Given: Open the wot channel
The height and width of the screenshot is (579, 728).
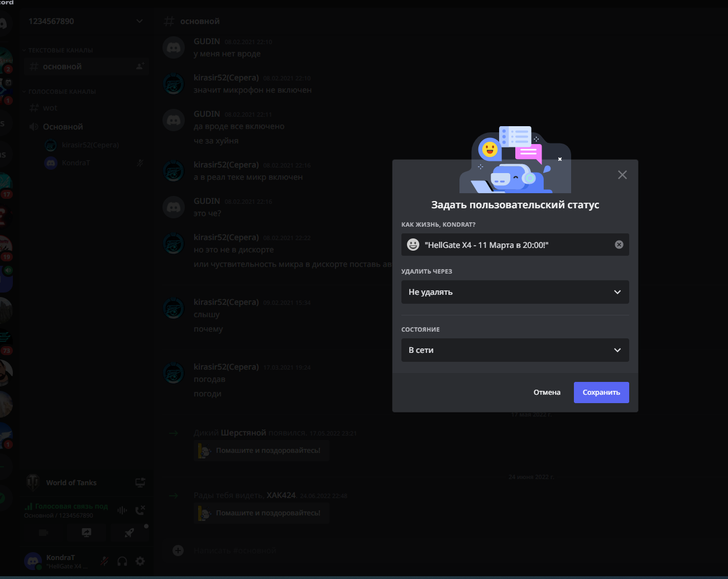Looking at the screenshot, I should point(86,108).
